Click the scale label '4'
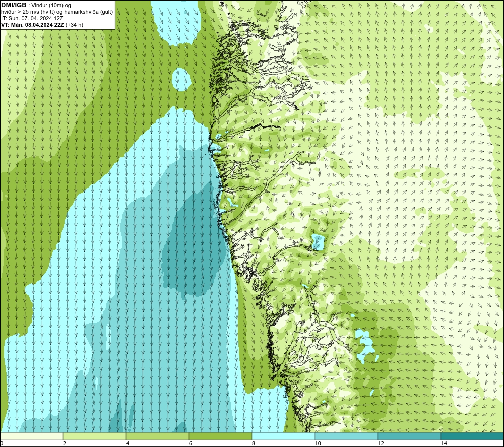 128,443
